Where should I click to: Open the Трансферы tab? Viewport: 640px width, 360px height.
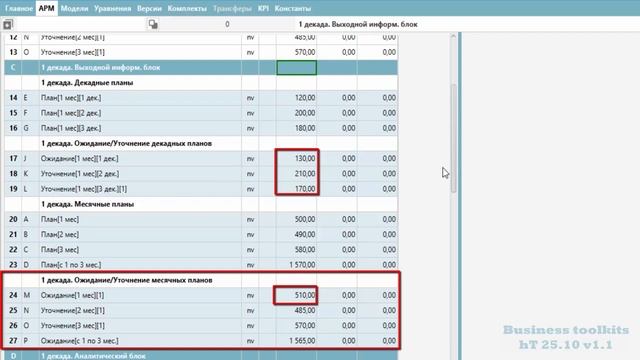tap(232, 8)
